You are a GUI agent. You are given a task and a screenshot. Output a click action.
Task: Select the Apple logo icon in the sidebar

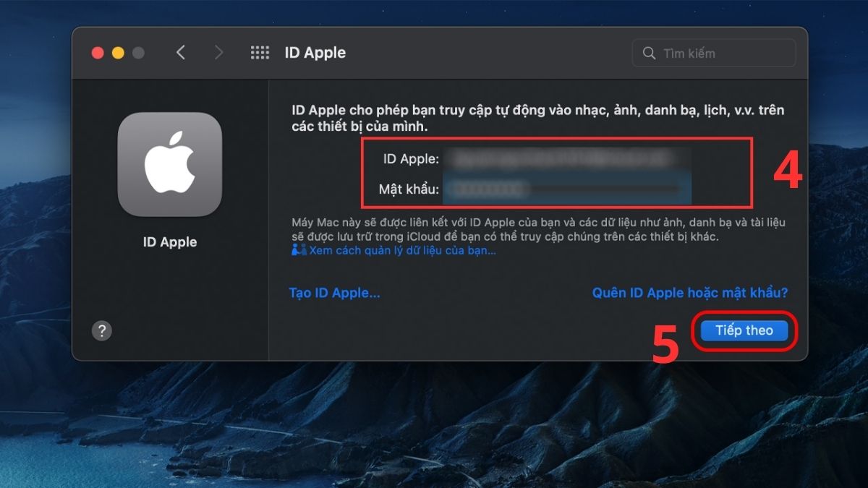[171, 163]
